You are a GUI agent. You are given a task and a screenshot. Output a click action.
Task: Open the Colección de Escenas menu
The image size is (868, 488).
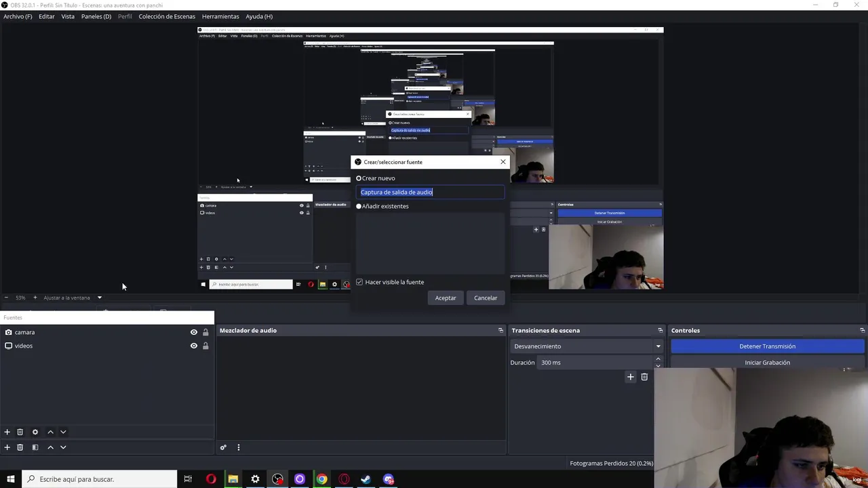(x=167, y=16)
